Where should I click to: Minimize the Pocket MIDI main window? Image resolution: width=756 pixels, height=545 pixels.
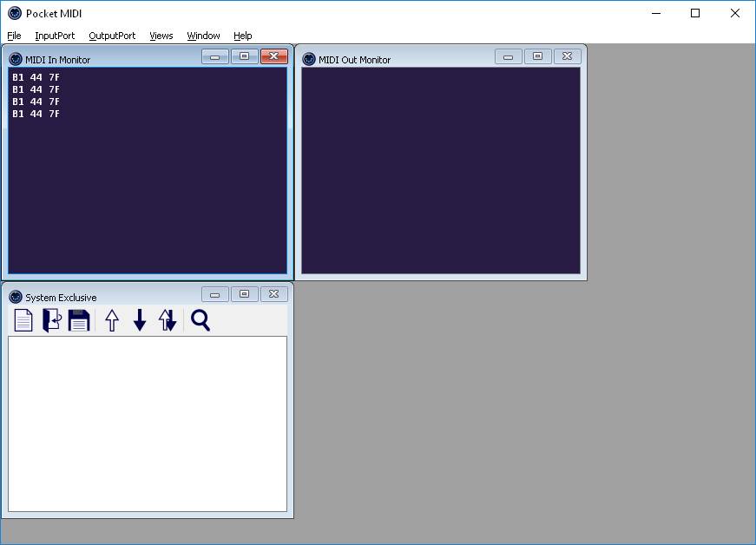[655, 14]
